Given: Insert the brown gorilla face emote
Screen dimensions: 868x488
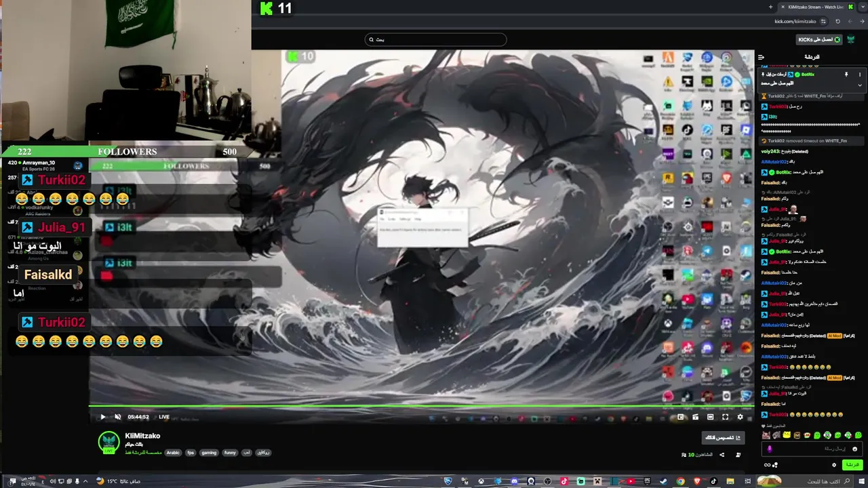Looking at the screenshot, I should click(x=797, y=435).
